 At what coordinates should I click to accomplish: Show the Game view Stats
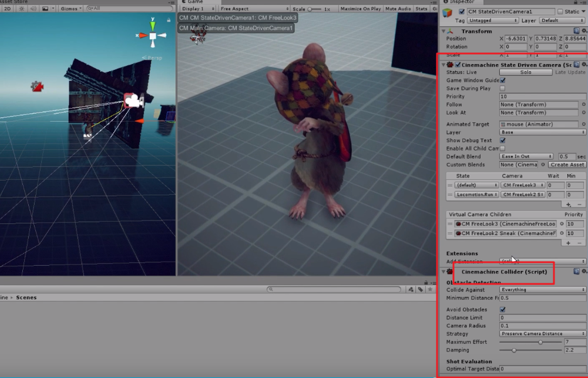click(421, 9)
